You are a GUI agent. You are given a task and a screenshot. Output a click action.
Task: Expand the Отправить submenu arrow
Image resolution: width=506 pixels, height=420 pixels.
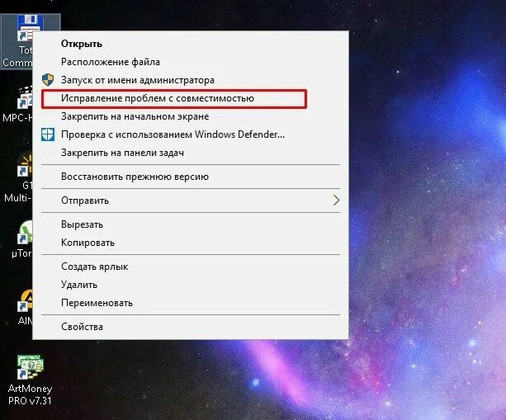click(x=336, y=201)
